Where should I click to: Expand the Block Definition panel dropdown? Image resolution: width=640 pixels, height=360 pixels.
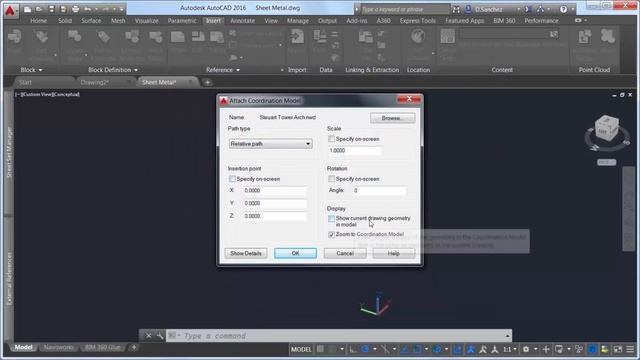[136, 70]
